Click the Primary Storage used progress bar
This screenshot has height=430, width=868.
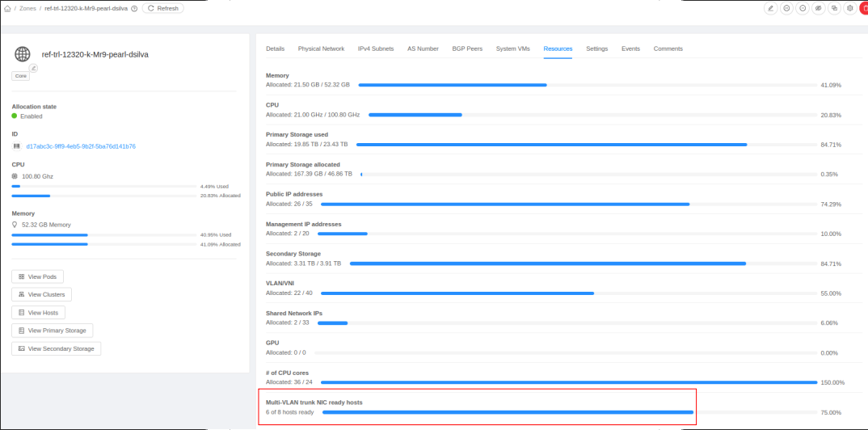click(x=586, y=145)
